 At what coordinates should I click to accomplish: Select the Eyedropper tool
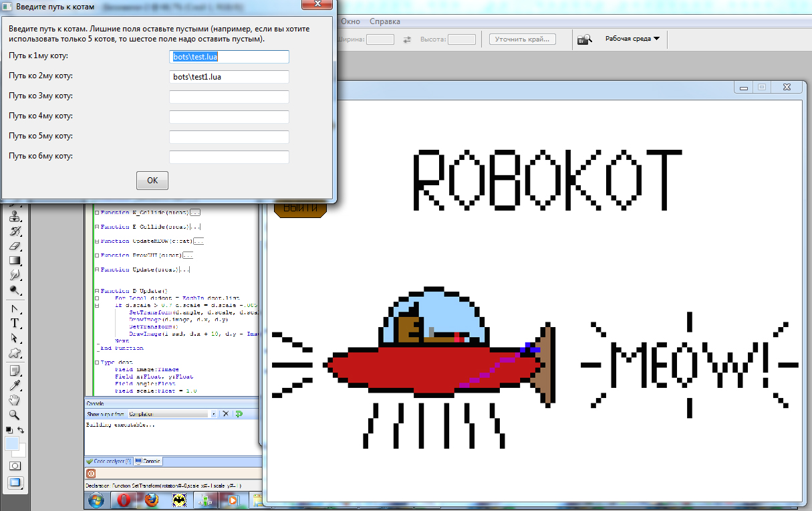point(15,385)
